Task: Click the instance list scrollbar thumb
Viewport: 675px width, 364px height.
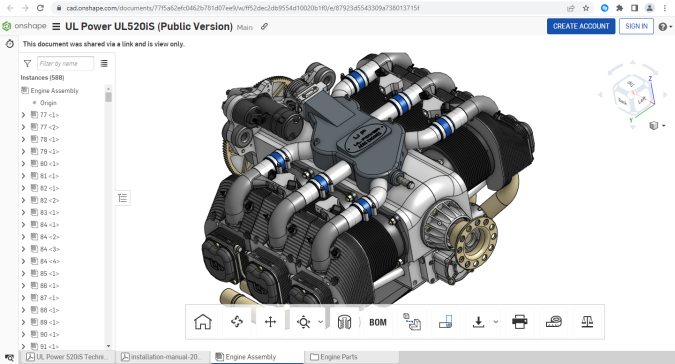Action: pyautogui.click(x=108, y=97)
